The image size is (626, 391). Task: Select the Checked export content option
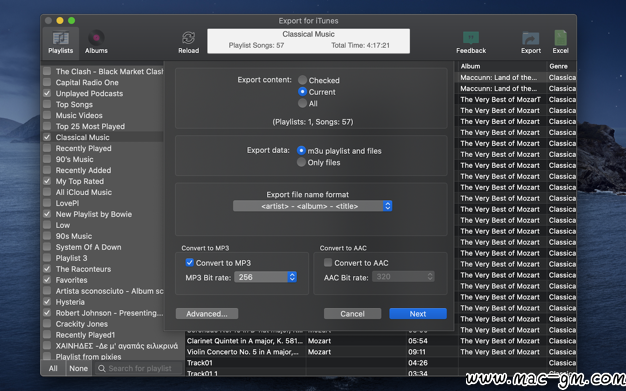pyautogui.click(x=303, y=80)
